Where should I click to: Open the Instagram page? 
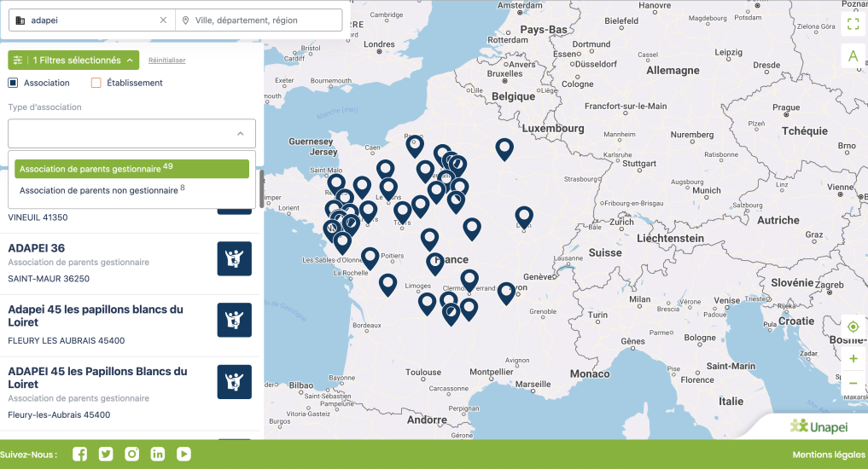point(131,454)
